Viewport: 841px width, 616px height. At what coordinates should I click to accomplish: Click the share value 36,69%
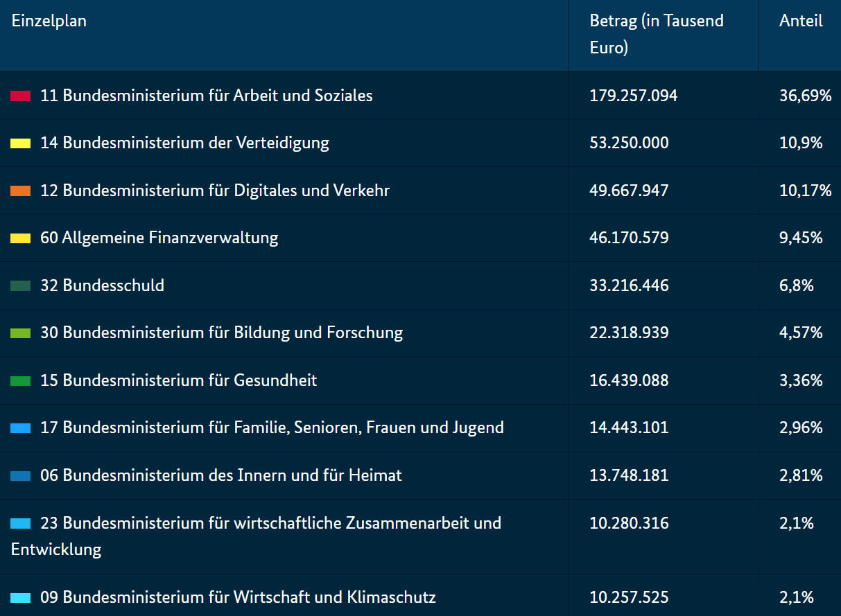805,96
